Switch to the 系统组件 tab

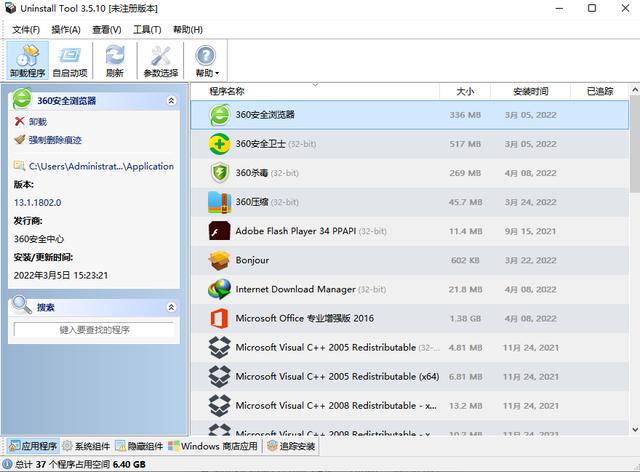pyautogui.click(x=86, y=446)
